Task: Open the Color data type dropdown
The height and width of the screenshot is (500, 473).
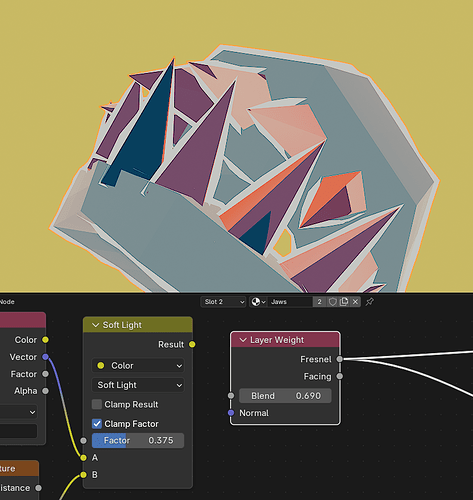Action: pos(138,366)
